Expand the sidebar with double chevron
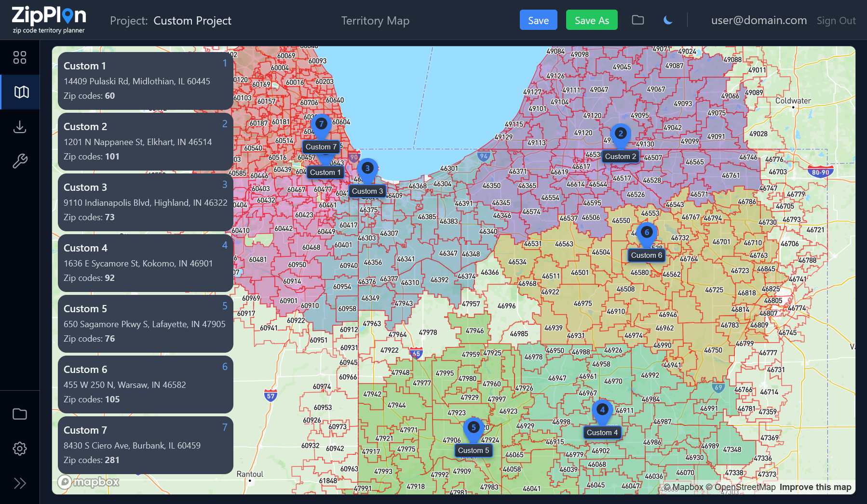This screenshot has height=504, width=867. point(20,483)
